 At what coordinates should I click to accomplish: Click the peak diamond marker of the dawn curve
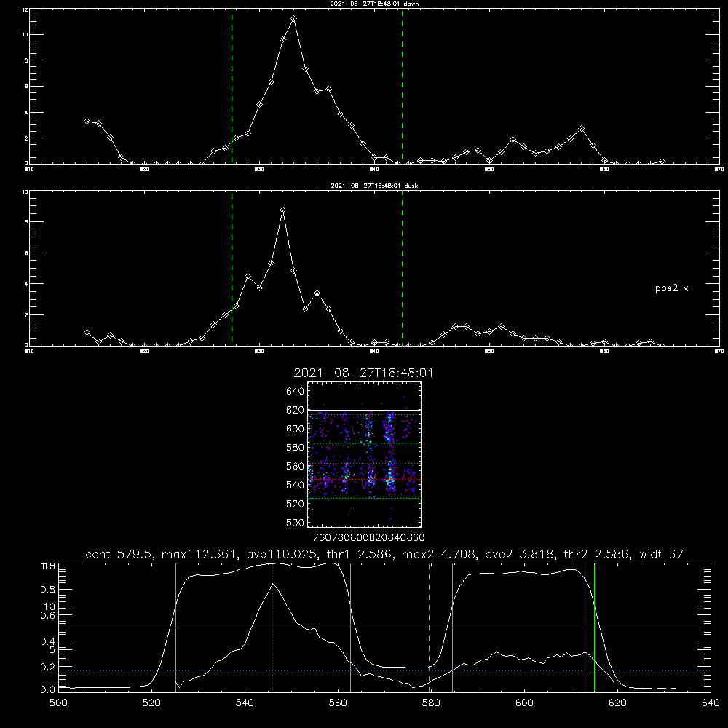click(293, 19)
